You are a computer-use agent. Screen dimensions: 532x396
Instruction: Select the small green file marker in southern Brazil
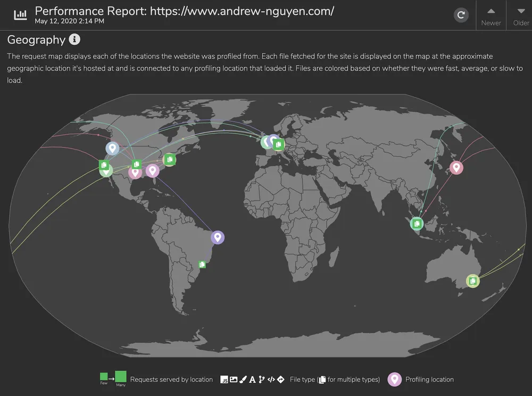click(x=202, y=265)
